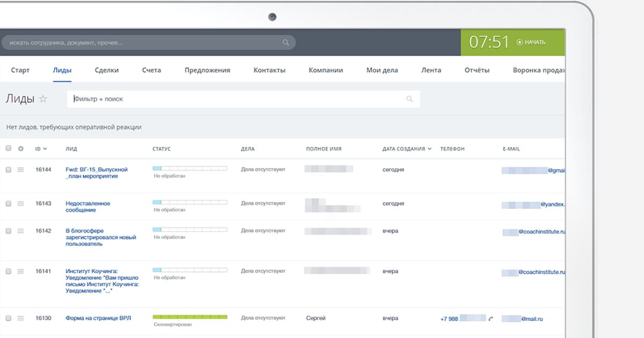Click the ПОЛНОЕ ИМЯ column header
Image resolution: width=644 pixels, height=338 pixels.
324,149
